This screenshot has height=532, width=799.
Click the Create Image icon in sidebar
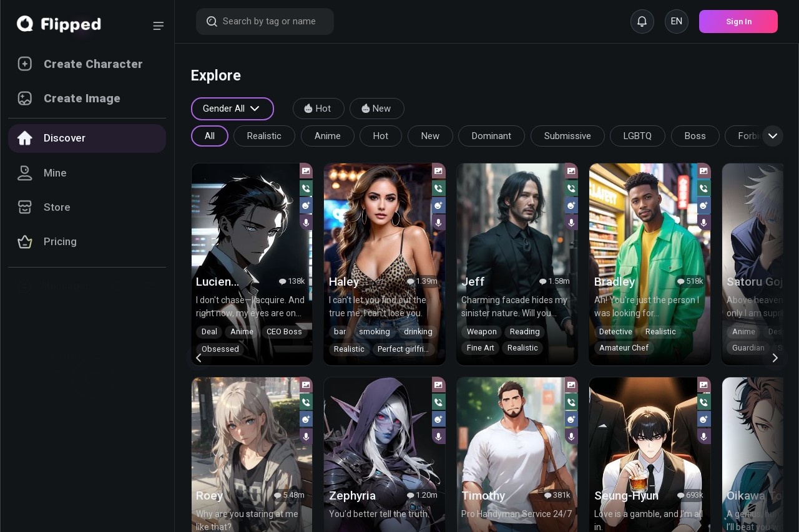[x=25, y=98]
